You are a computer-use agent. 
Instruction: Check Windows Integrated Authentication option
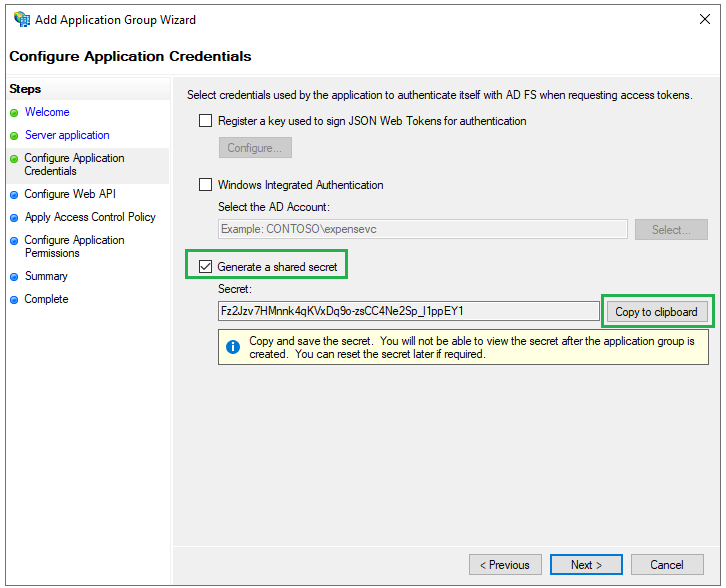click(205, 185)
